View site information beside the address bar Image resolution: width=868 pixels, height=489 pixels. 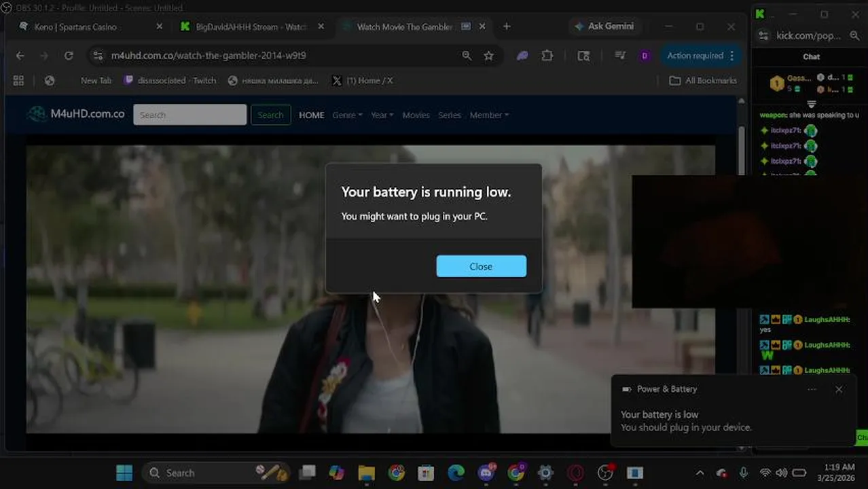click(x=98, y=56)
